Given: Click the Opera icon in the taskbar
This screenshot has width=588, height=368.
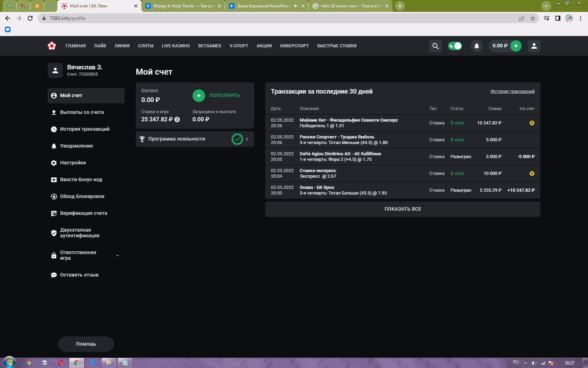Looking at the screenshot, I should pyautogui.click(x=61, y=363).
